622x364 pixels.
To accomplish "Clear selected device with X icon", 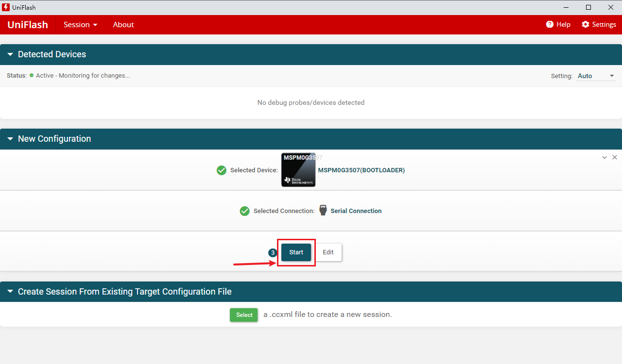I will point(615,157).
